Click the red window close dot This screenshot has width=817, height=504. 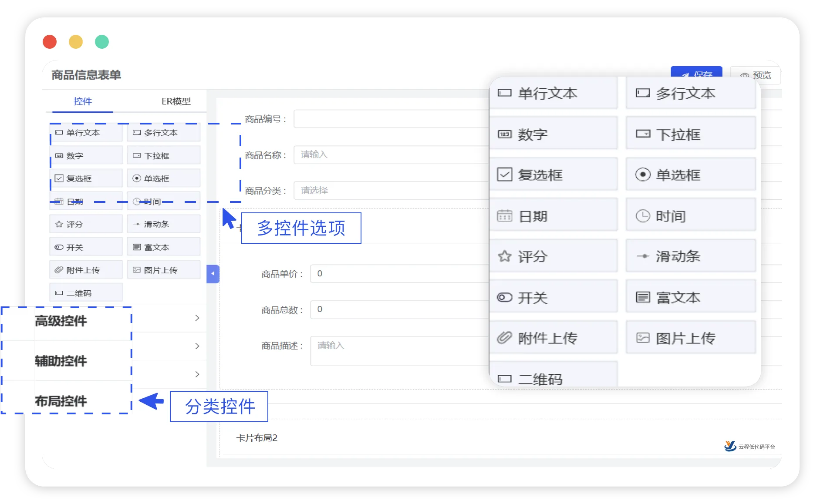tap(50, 42)
